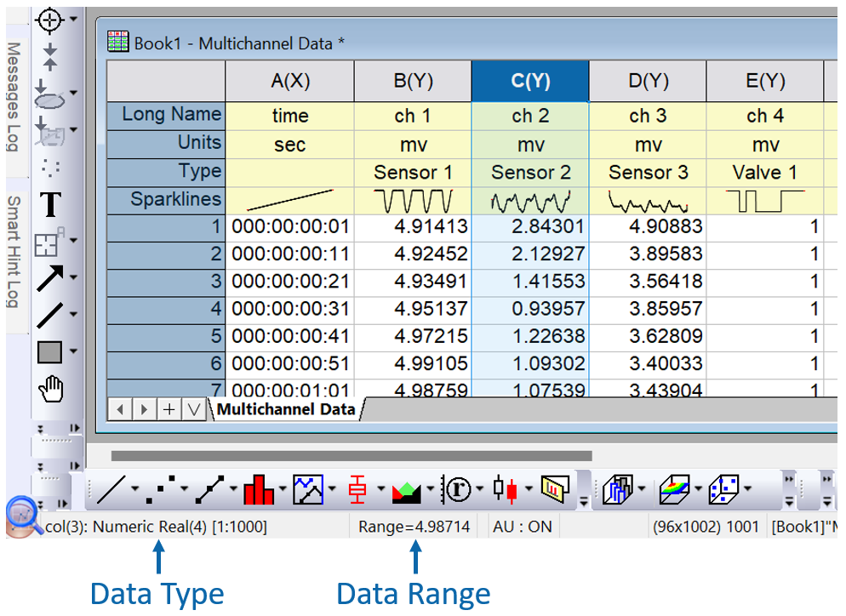Select the Arrow drawing tool
Viewport: 846px width, 616px height.
50,278
